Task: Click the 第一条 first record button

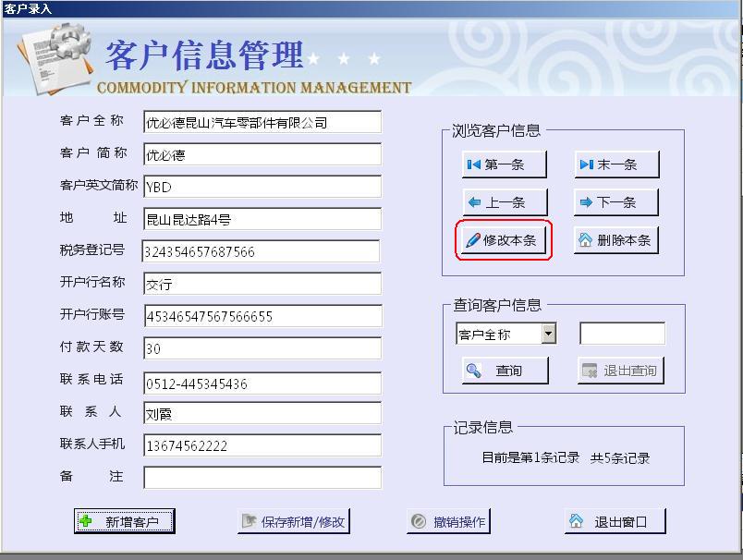Action: pyautogui.click(x=505, y=164)
